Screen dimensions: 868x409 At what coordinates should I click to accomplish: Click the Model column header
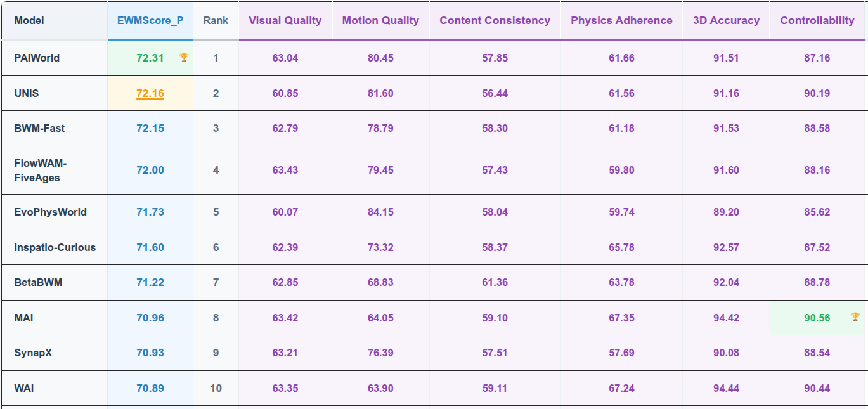(55, 20)
